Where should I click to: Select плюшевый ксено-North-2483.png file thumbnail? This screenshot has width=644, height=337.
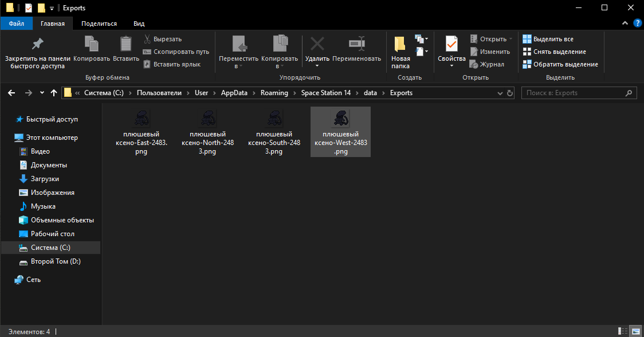click(207, 132)
